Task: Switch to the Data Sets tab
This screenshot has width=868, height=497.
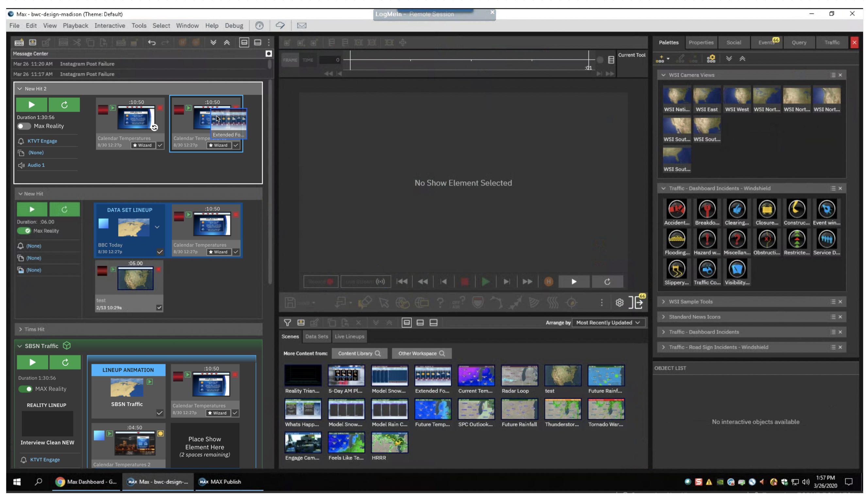Action: tap(317, 336)
